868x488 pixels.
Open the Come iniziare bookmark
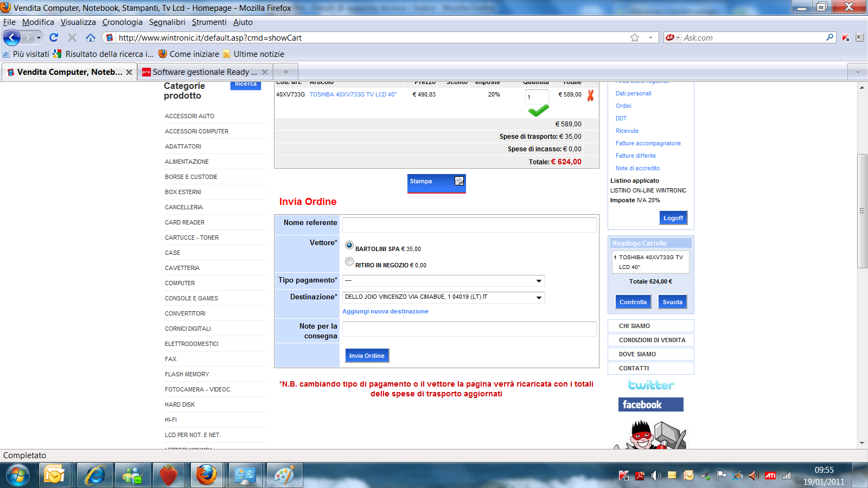coord(189,54)
